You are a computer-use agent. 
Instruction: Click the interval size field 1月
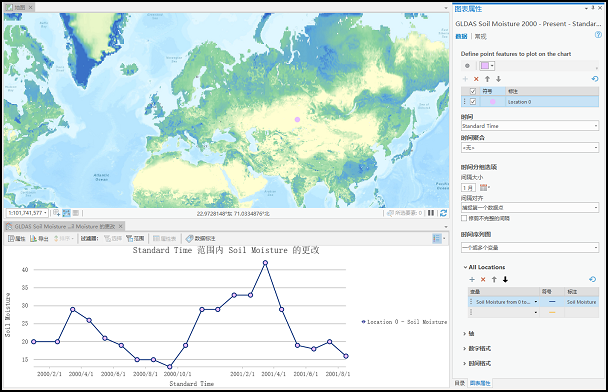(468, 188)
